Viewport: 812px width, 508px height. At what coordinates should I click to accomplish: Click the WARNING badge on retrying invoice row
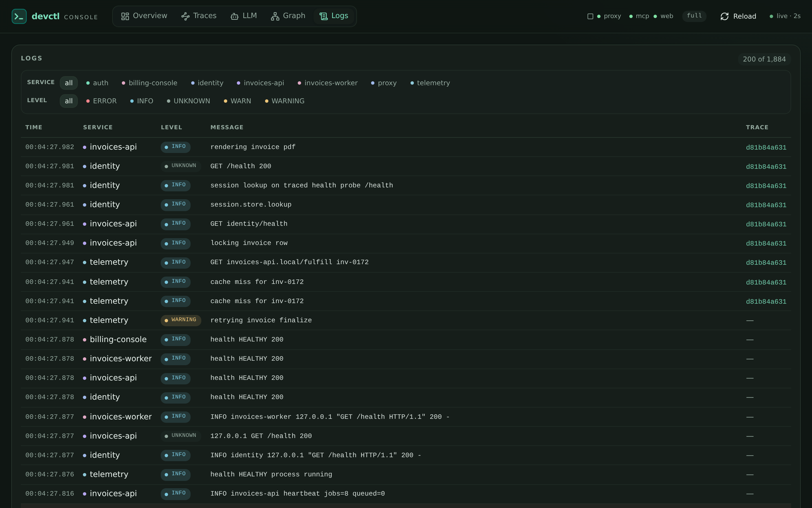tap(181, 320)
